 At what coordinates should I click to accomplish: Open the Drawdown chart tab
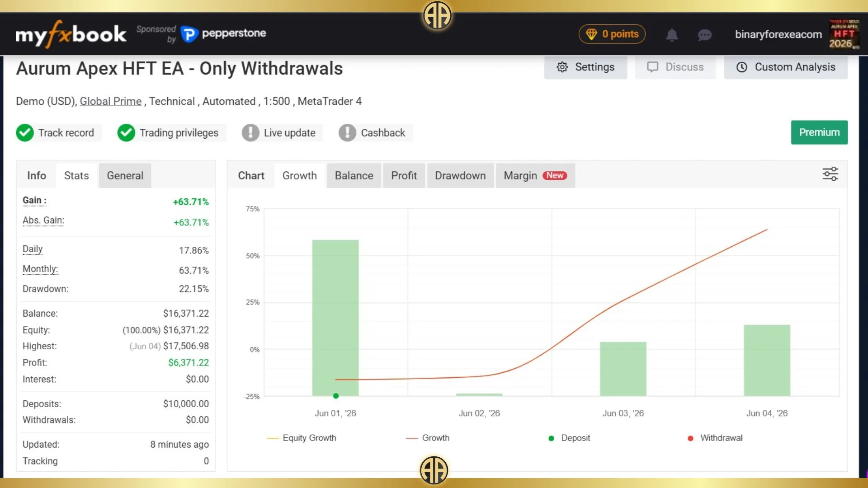click(x=460, y=176)
